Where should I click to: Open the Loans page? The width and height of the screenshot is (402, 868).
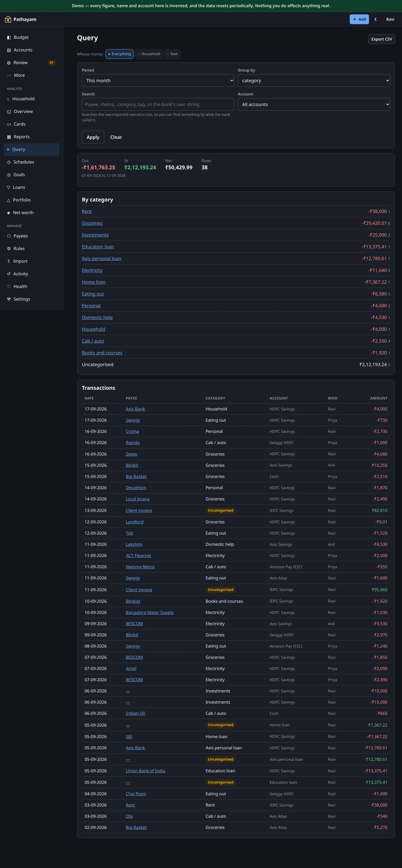point(31,187)
